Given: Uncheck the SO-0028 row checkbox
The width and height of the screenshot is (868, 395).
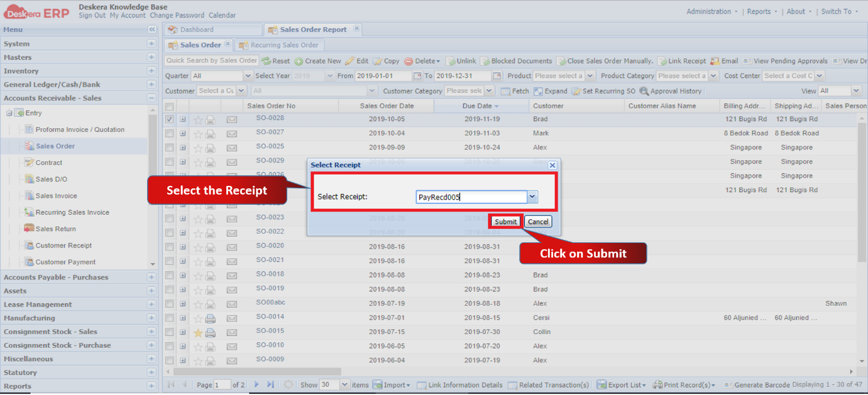Looking at the screenshot, I should (170, 119).
